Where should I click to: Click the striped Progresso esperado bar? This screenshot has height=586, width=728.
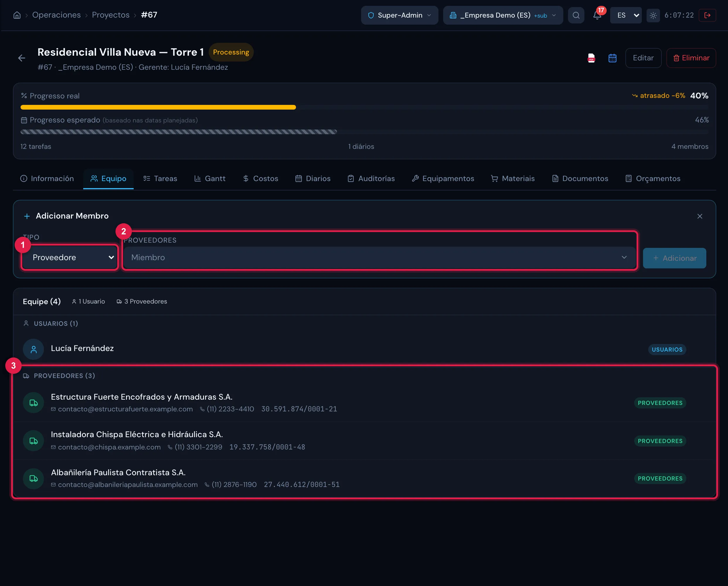(178, 132)
